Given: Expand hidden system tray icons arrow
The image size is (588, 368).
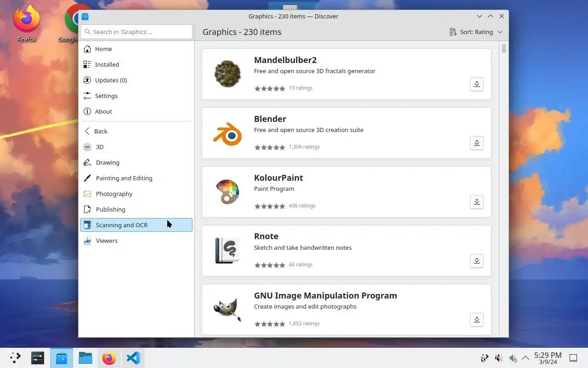Looking at the screenshot, I should [x=526, y=358].
